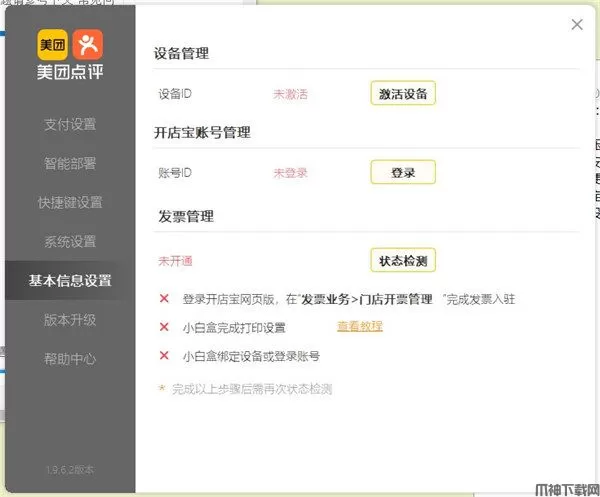Click the yellow Meituan logo icon

[x=52, y=43]
